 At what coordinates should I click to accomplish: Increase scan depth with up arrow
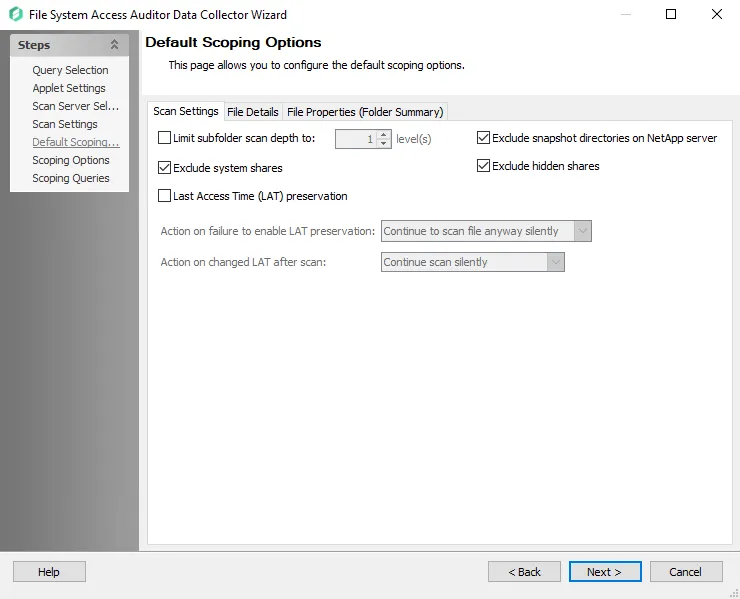coord(384,135)
